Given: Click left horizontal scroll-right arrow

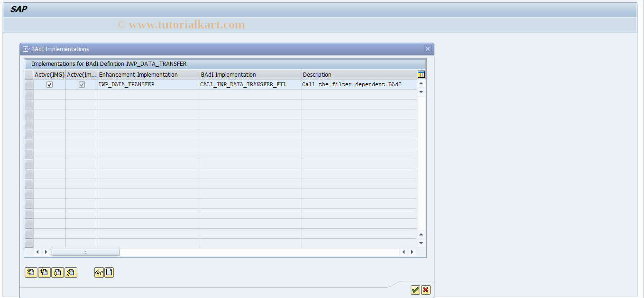Looking at the screenshot, I should pos(46,252).
